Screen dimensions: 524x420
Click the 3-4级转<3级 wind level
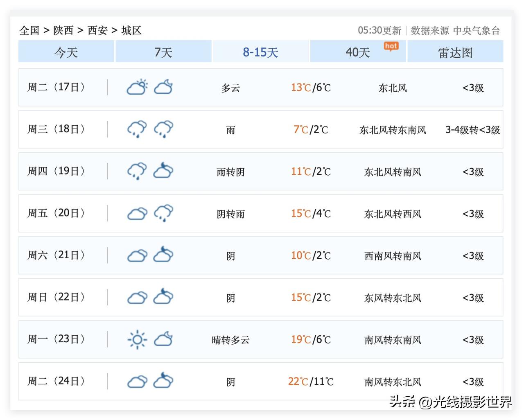coord(473,130)
